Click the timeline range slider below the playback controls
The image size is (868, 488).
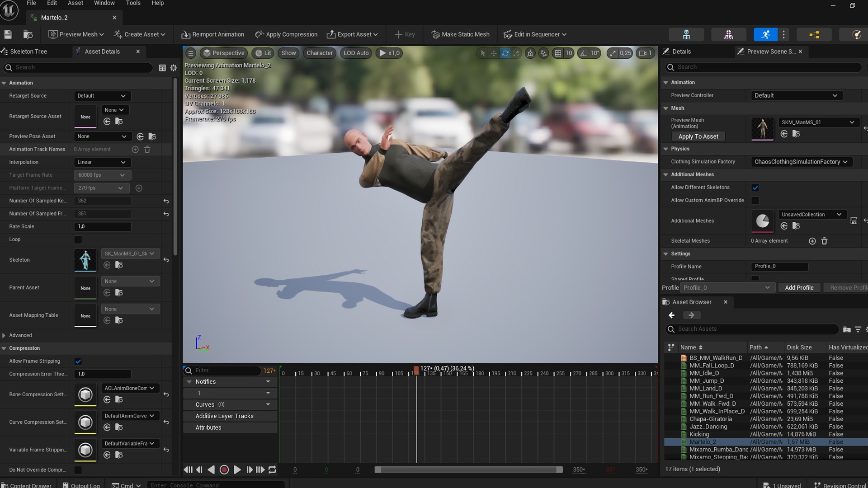click(x=468, y=470)
